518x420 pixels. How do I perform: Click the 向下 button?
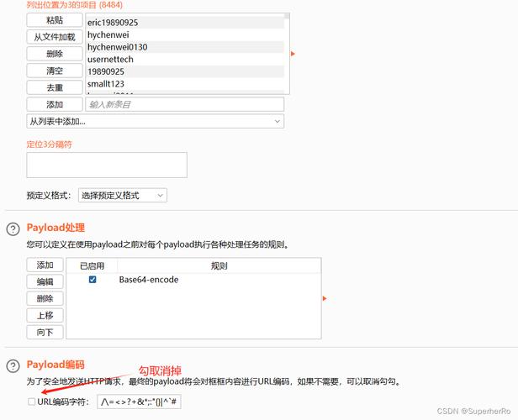click(x=45, y=333)
